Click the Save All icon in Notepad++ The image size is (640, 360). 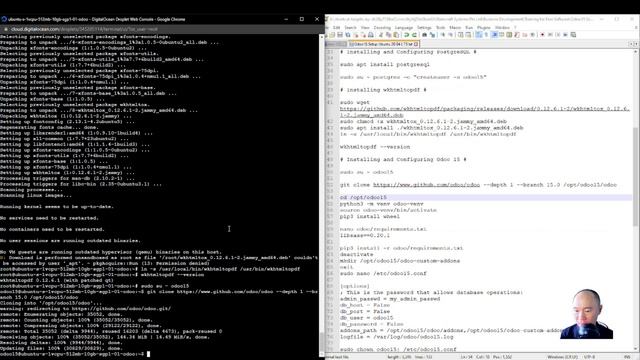pyautogui.click(x=348, y=35)
